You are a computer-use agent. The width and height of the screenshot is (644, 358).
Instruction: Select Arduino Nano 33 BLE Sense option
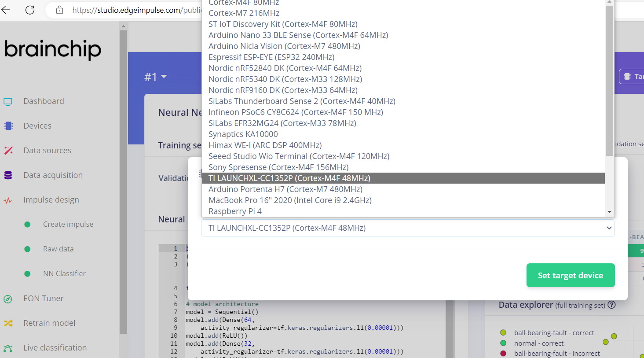point(403,35)
